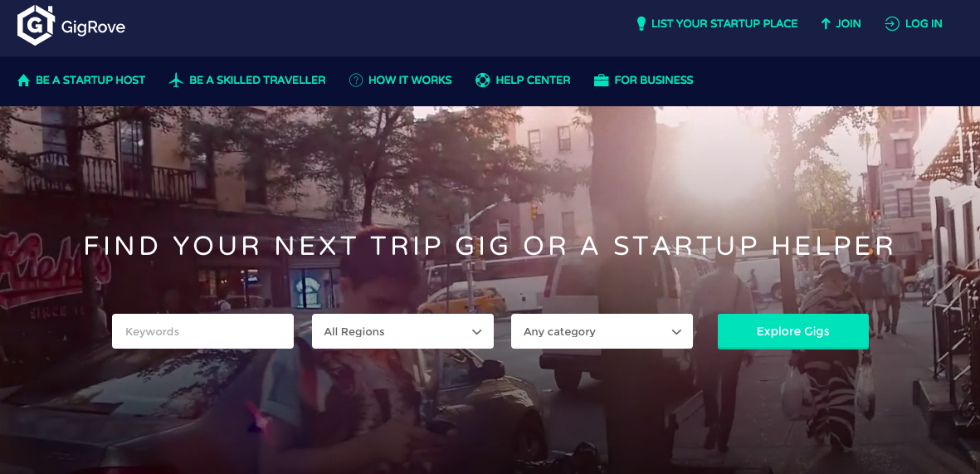980x474 pixels.
Task: Click the GigRove hexagon logo icon
Action: [x=37, y=26]
